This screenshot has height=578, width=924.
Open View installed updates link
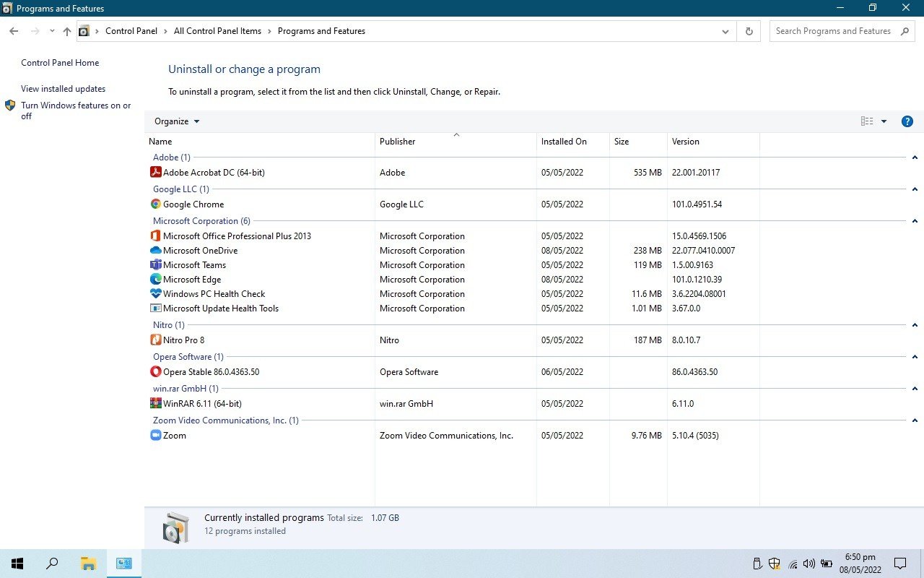point(63,89)
